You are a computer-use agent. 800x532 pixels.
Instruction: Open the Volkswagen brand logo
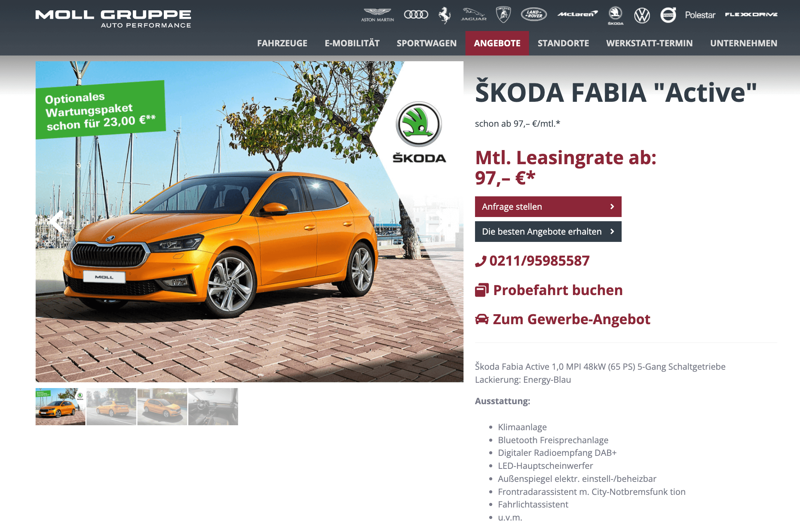642,15
